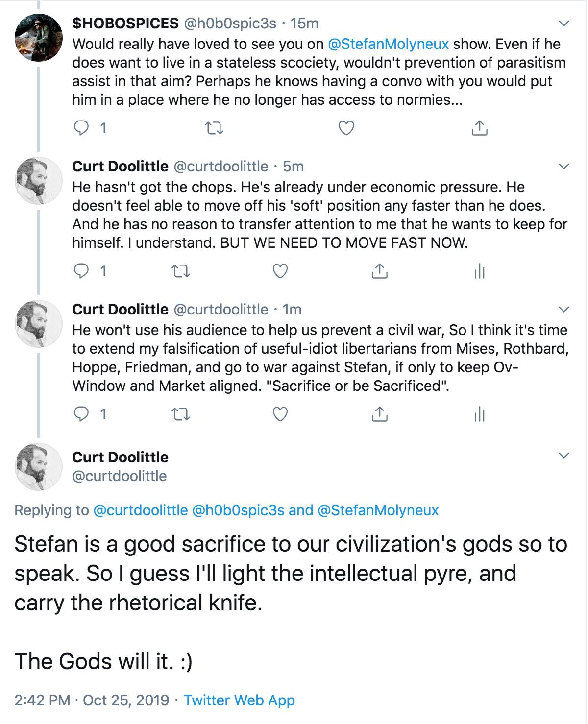
Task: Open the $HOBOSPICES tweet options chevron
Action: [564, 24]
